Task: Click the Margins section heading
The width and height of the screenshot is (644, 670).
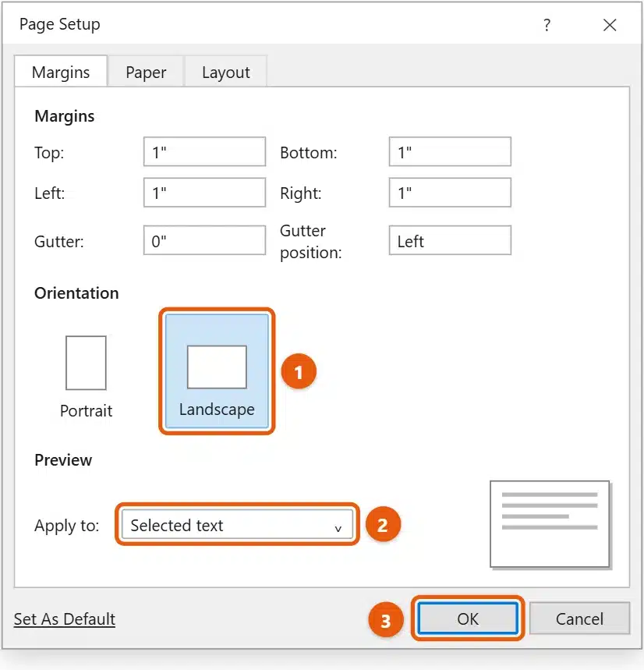Action: pyautogui.click(x=65, y=116)
